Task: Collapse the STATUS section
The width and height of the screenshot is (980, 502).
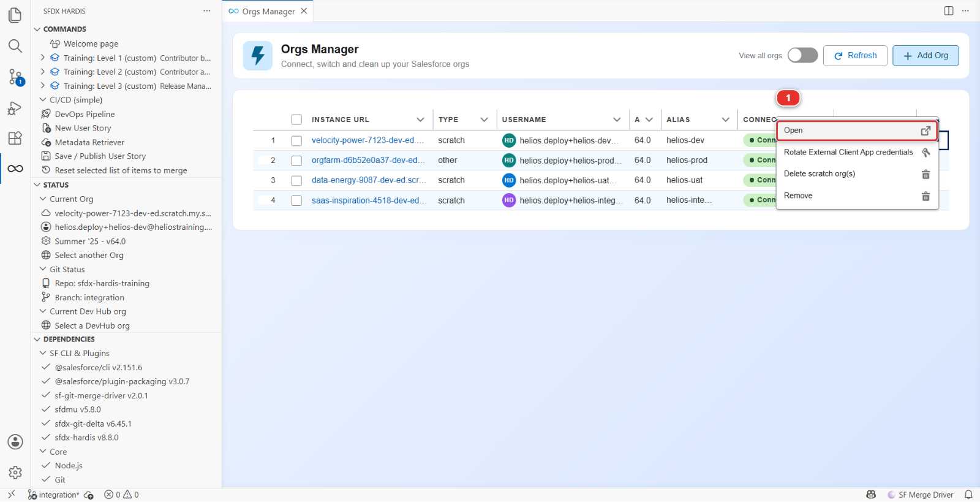Action: 37,184
